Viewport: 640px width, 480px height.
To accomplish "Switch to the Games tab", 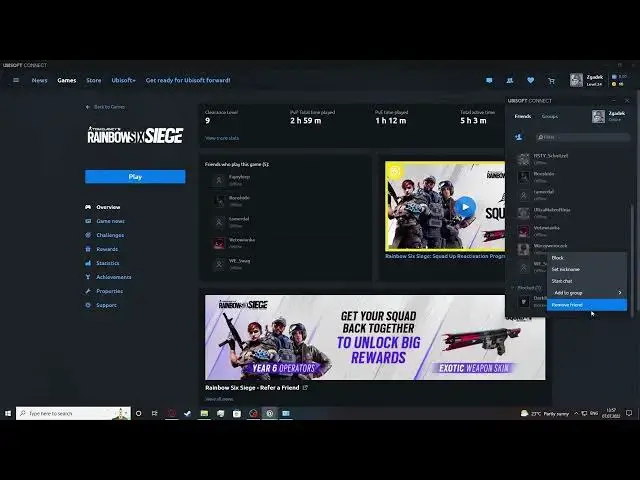I will [67, 80].
